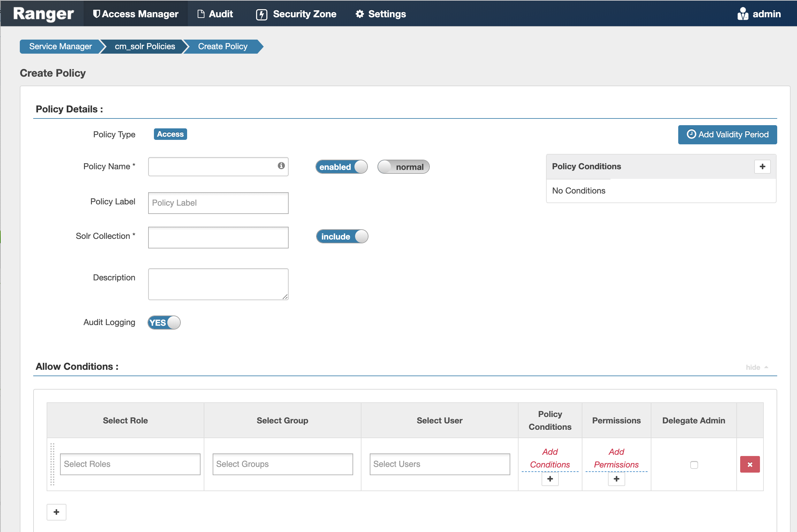Toggle the policy enabled switch
The width and height of the screenshot is (797, 532).
point(341,167)
